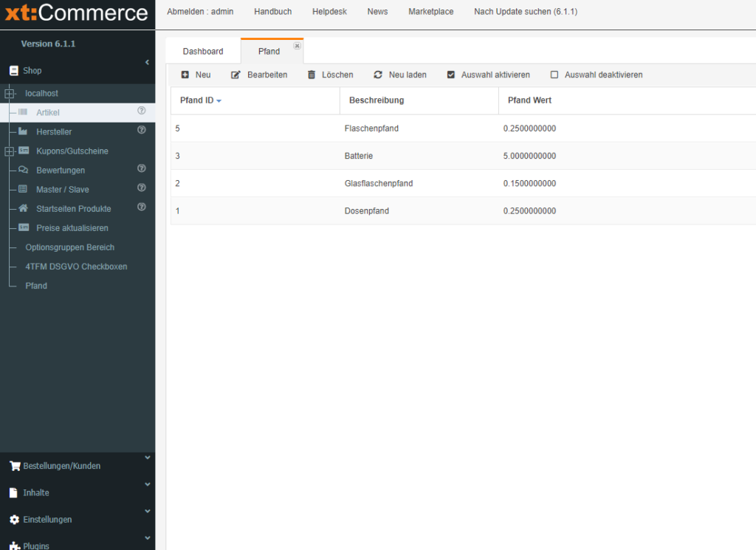Click the Auswahl aktivieren checkbox
The width and height of the screenshot is (756, 550).
(451, 75)
